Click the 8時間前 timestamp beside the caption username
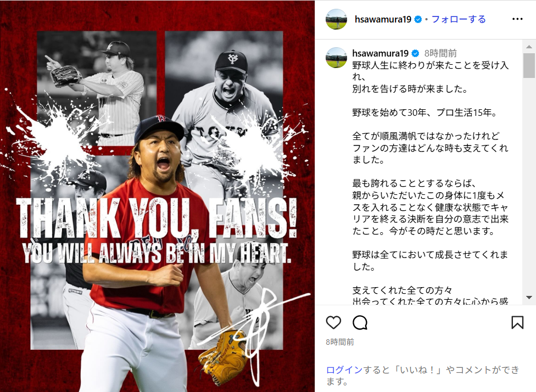 [440, 53]
